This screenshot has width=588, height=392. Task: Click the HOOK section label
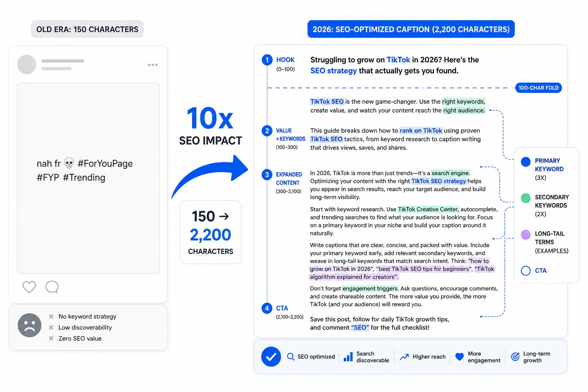pyautogui.click(x=285, y=60)
